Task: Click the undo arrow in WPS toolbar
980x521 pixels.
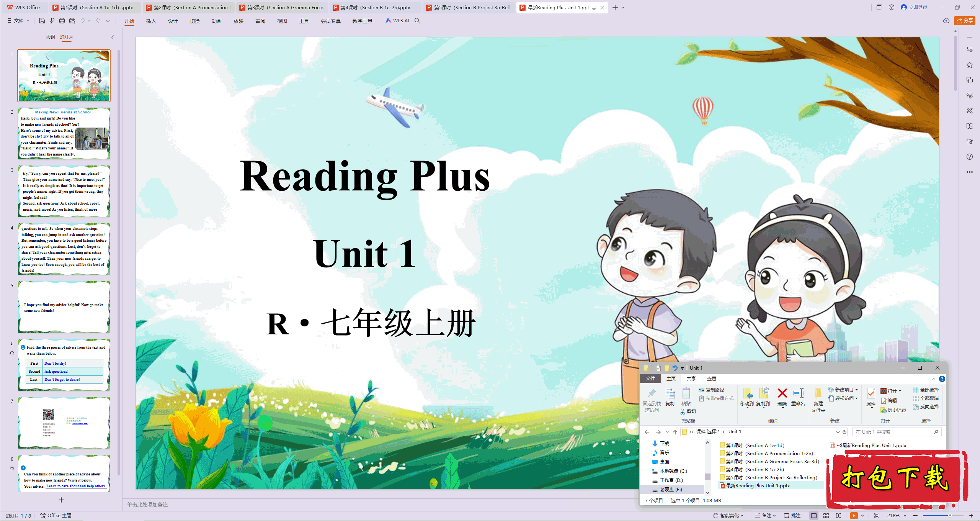Action: pos(82,21)
